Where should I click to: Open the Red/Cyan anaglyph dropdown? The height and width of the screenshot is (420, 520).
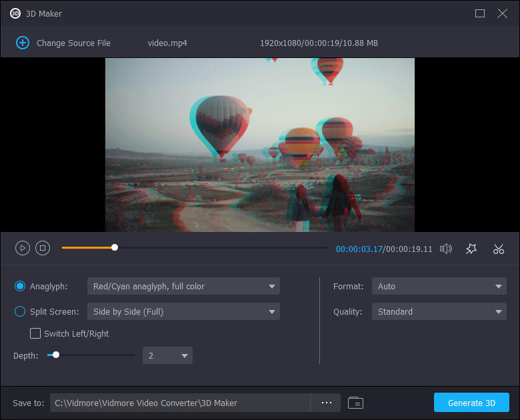183,286
